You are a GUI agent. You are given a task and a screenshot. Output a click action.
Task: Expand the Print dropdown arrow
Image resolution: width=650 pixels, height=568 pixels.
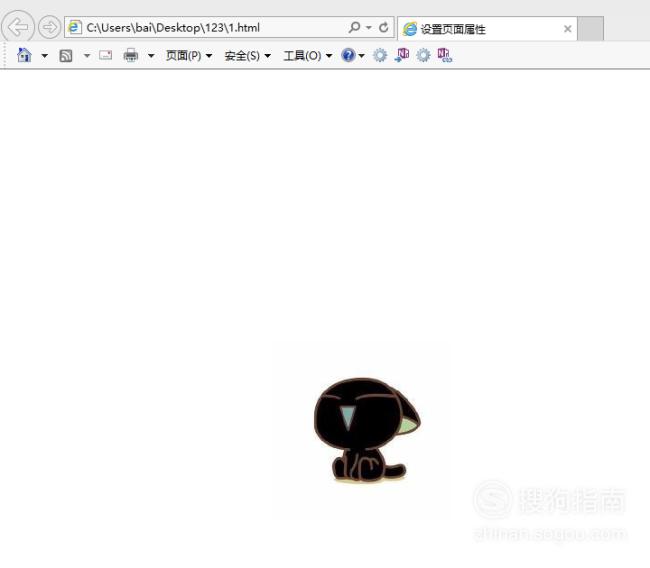click(151, 55)
